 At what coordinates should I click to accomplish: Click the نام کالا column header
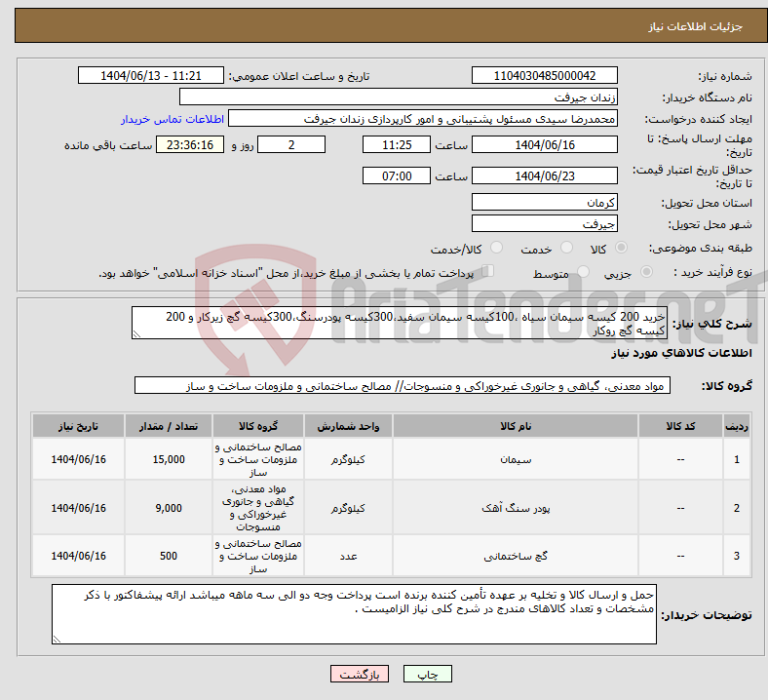coord(516,426)
